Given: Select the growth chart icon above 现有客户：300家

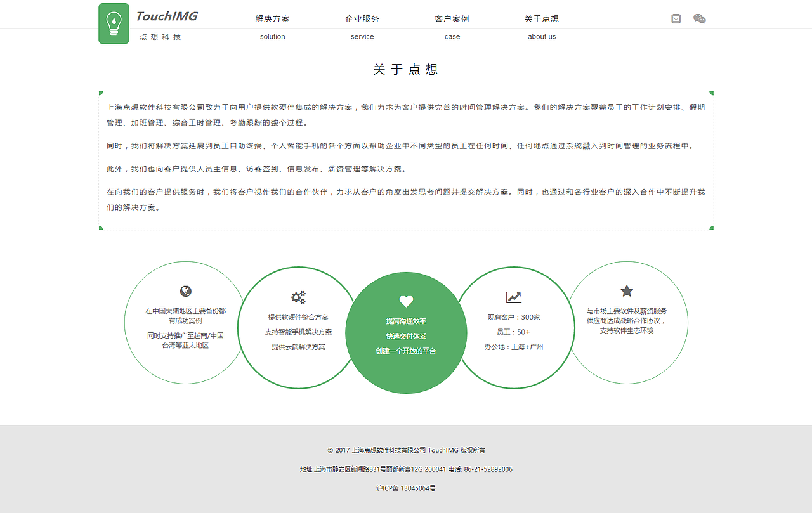Looking at the screenshot, I should [x=514, y=296].
